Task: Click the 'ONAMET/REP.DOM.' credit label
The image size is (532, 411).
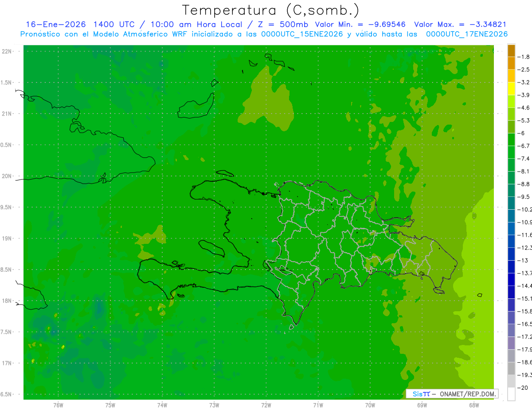Action: 468,394
